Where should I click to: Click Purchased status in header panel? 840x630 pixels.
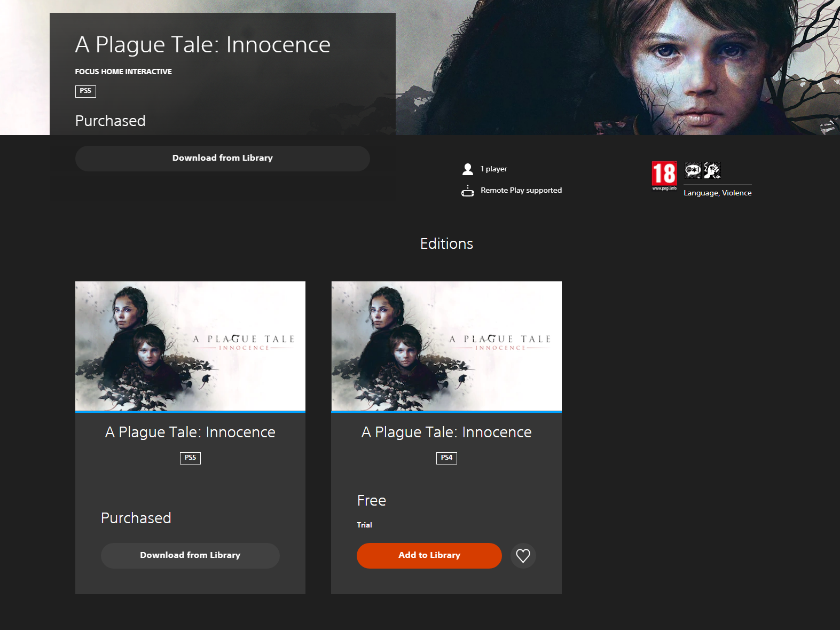click(x=110, y=121)
